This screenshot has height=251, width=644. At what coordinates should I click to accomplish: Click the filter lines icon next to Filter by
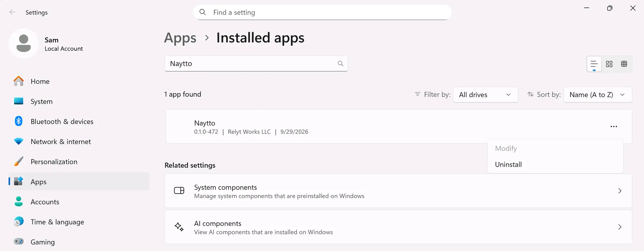[418, 94]
